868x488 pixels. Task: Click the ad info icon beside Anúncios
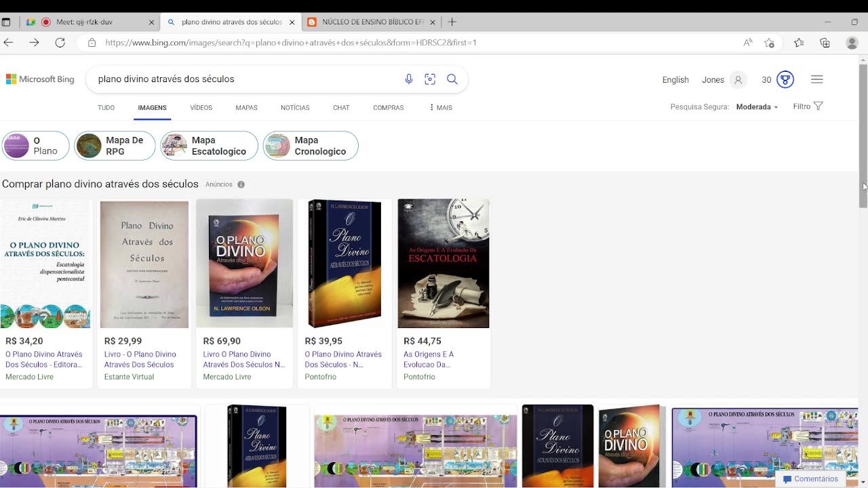click(241, 184)
